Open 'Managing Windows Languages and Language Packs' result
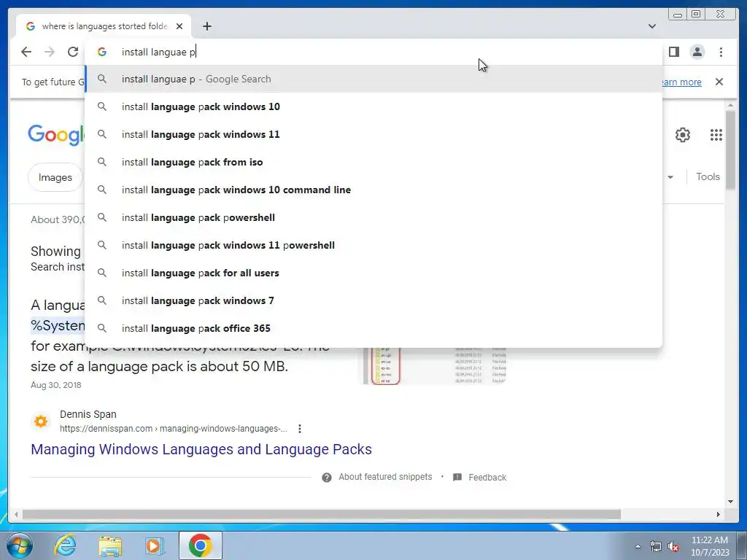This screenshot has width=747, height=560. [x=201, y=449]
